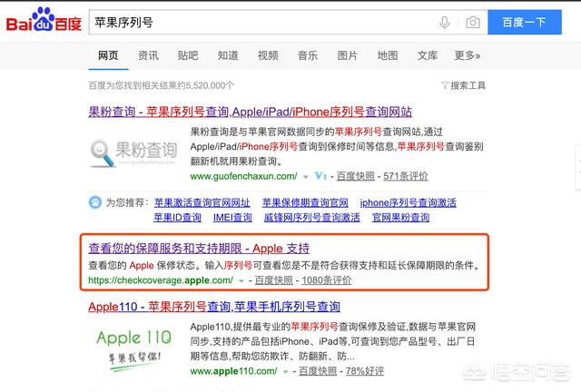Image resolution: width=581 pixels, height=392 pixels.
Task: Open 查看您的保障服务和支持期限 - Apple 支持 link
Action: pyautogui.click(x=199, y=249)
